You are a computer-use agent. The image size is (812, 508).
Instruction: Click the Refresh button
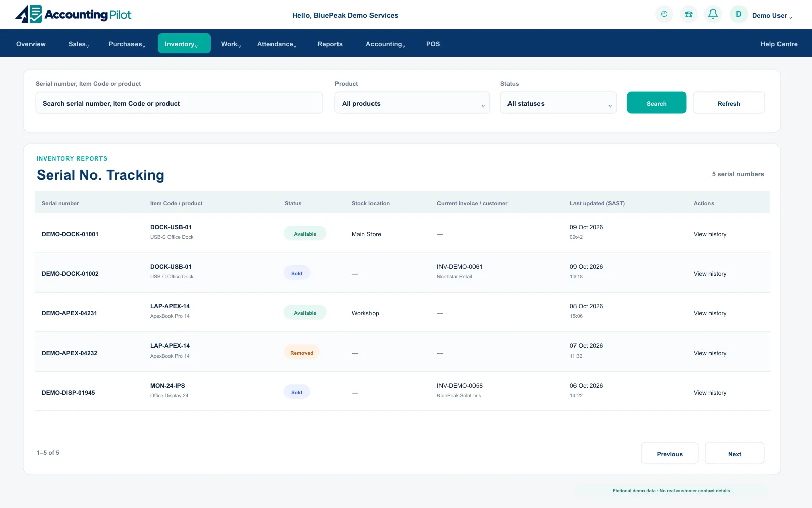click(x=729, y=103)
